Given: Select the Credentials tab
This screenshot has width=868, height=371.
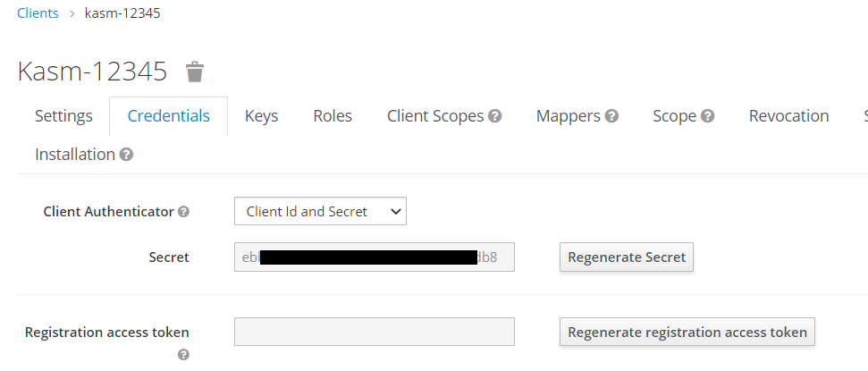Looking at the screenshot, I should coord(168,116).
